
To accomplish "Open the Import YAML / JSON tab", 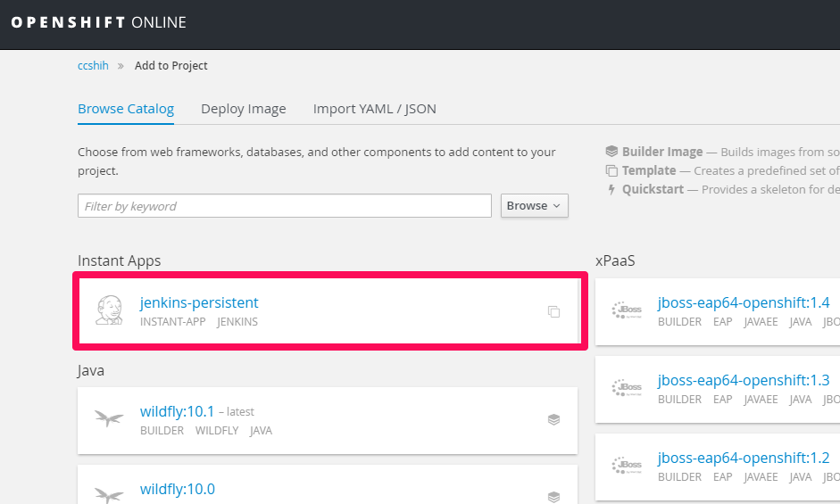I will click(374, 109).
